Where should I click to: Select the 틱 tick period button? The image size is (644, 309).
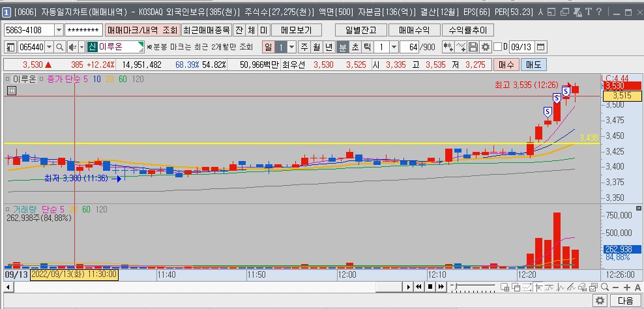pos(367,47)
